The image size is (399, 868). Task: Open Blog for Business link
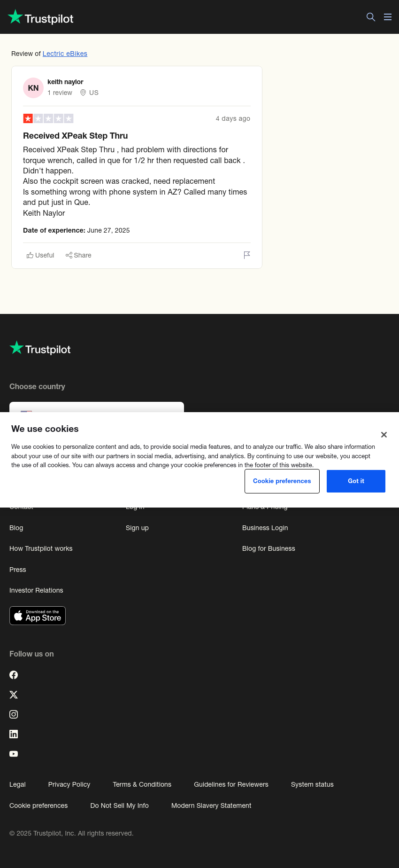pos(269,548)
